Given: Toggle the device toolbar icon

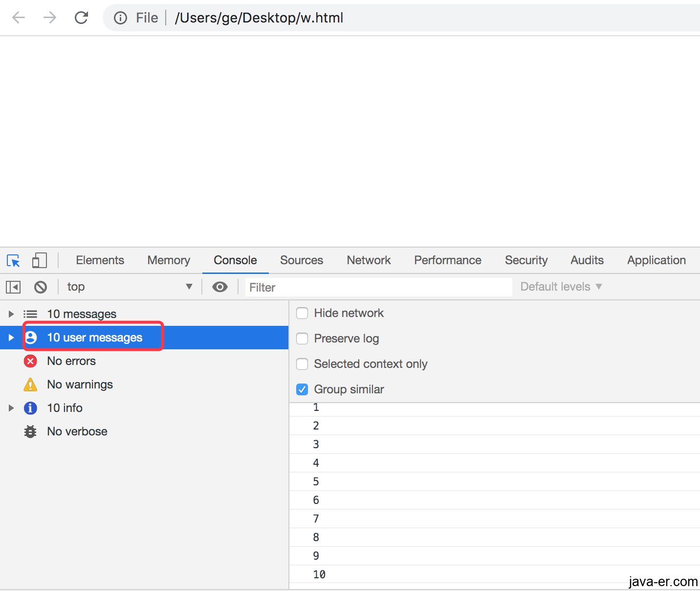Looking at the screenshot, I should [39, 260].
